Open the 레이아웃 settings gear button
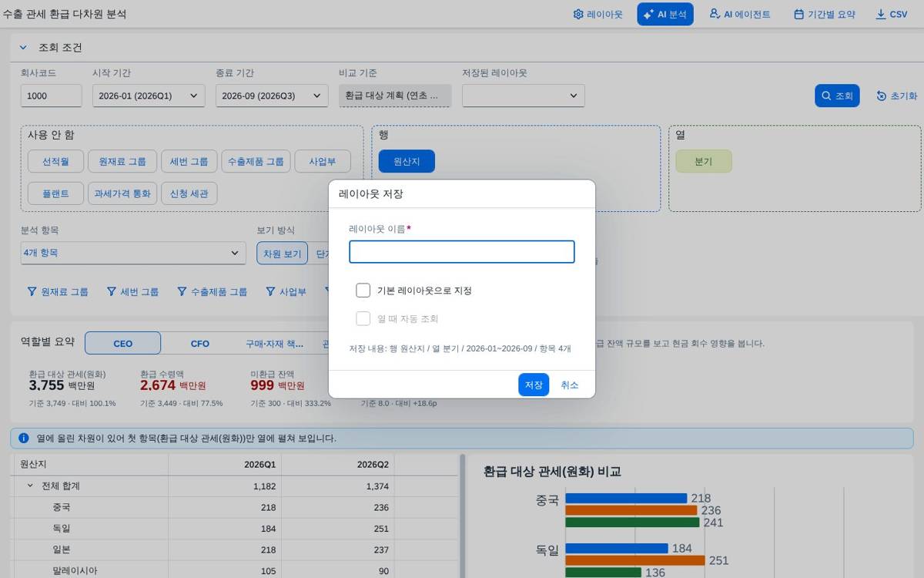This screenshot has width=924, height=578. [x=598, y=14]
